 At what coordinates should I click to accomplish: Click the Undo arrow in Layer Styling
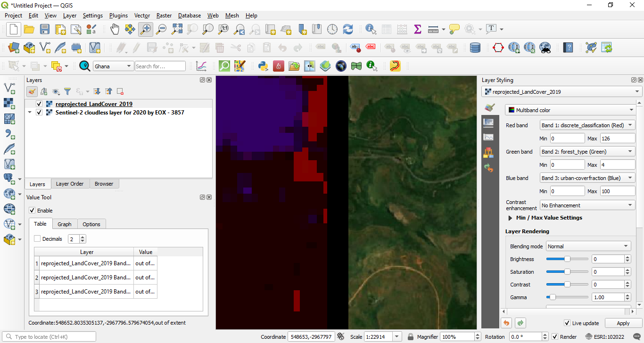click(x=506, y=323)
